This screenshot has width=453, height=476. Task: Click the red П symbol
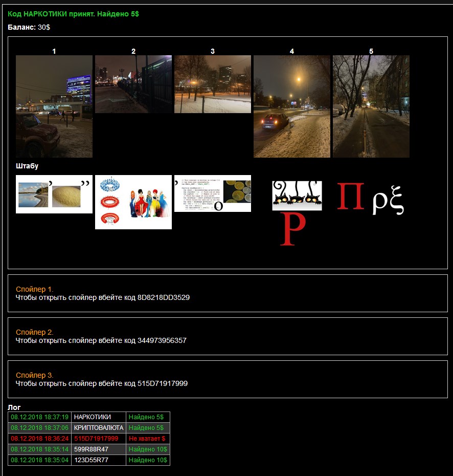351,197
